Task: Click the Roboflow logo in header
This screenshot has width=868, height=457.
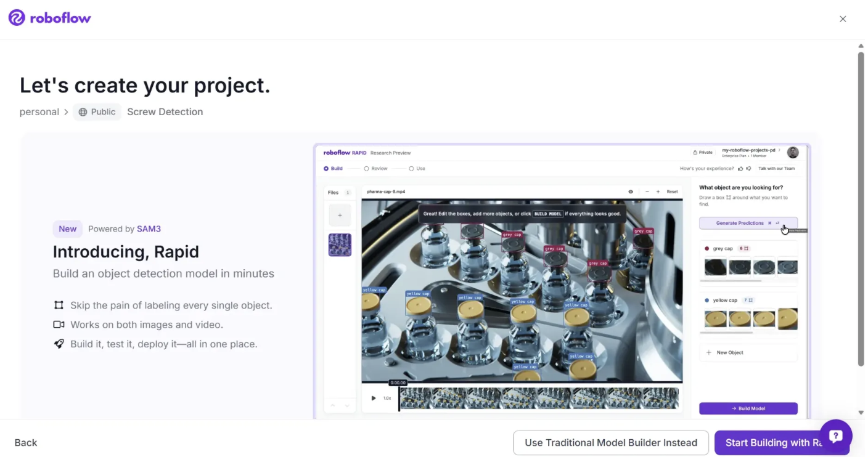Action: click(x=49, y=18)
